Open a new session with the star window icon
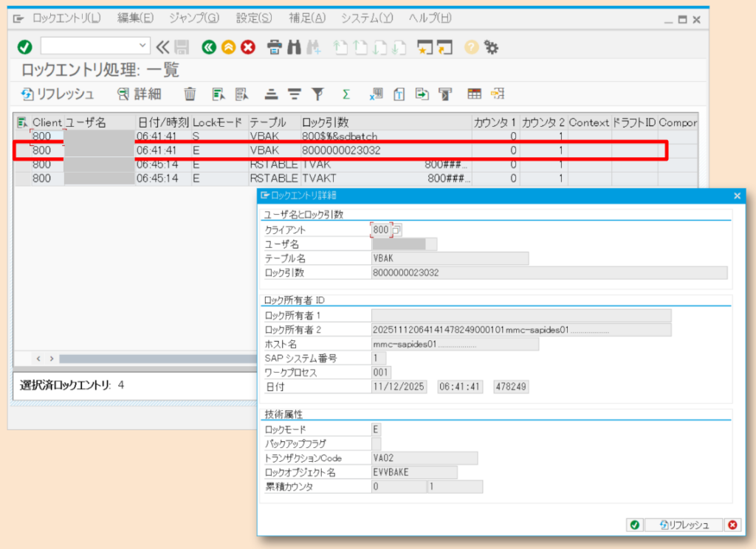 (425, 46)
